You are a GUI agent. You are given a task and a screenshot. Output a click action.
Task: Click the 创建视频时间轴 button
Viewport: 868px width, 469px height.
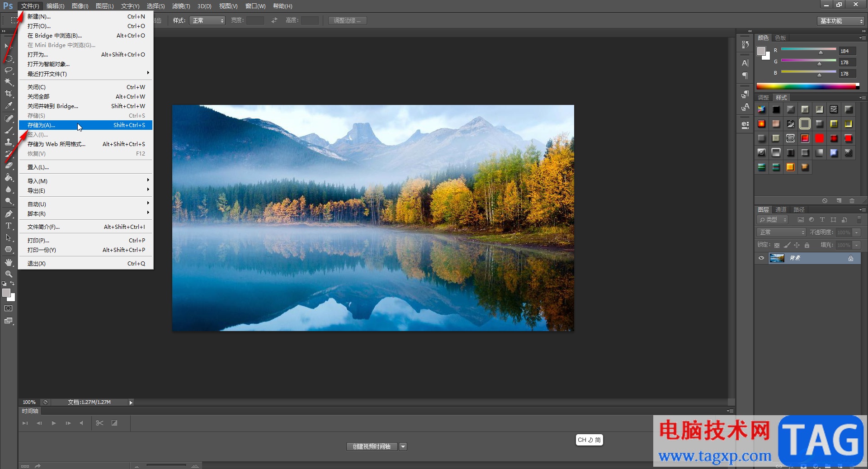point(372,447)
